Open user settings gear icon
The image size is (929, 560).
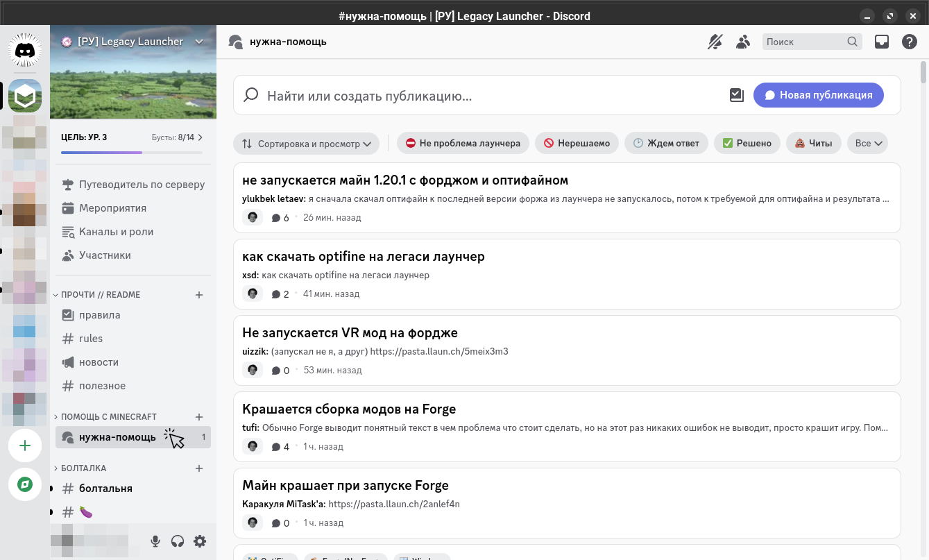(x=200, y=541)
